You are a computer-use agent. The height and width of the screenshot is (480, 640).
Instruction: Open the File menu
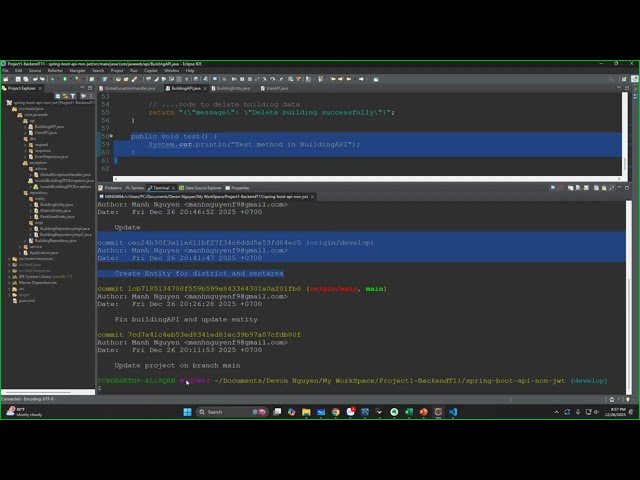[5, 71]
